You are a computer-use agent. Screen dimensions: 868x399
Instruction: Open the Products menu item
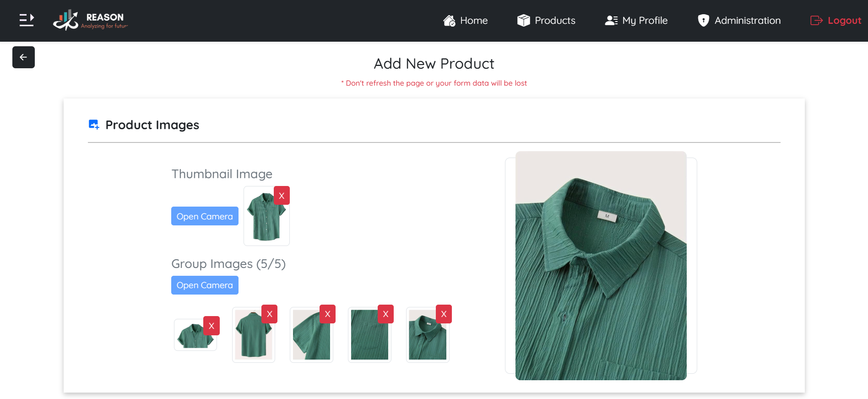(x=546, y=21)
